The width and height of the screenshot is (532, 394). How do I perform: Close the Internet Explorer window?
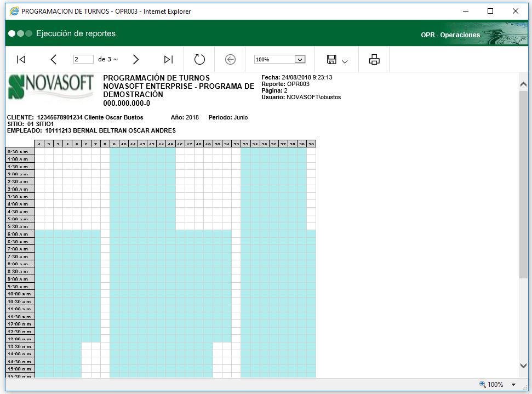click(516, 11)
